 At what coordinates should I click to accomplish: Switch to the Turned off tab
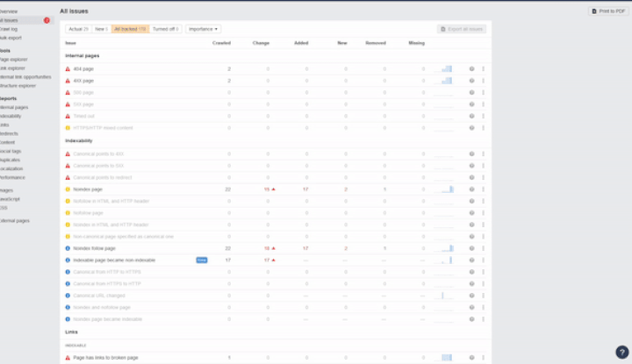[165, 29]
